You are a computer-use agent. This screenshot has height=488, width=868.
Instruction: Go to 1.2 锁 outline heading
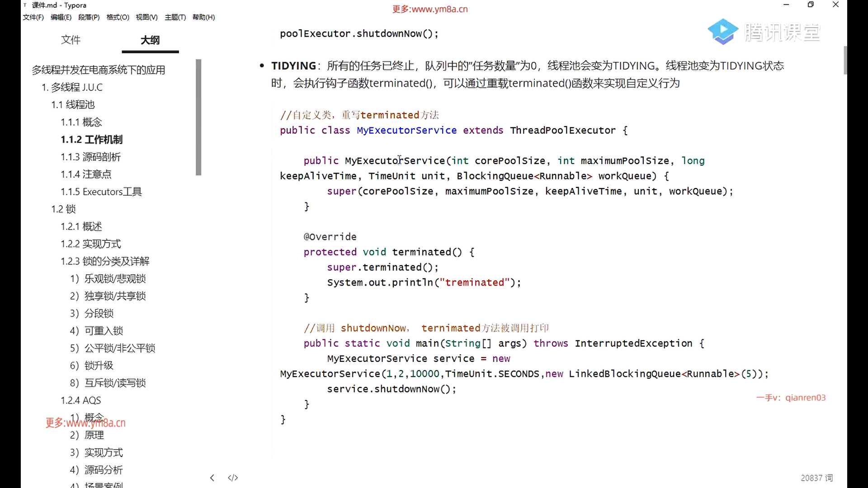(63, 209)
